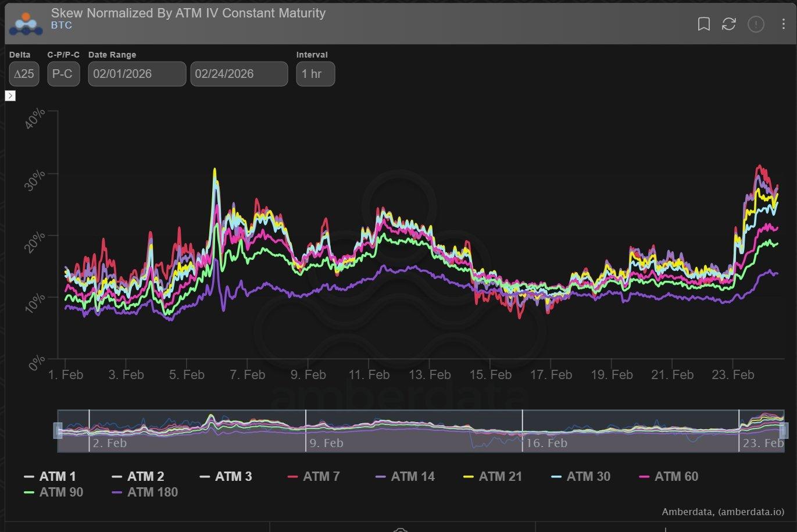797x532 pixels.
Task: Click the Amberdata logo icon
Action: [x=25, y=23]
